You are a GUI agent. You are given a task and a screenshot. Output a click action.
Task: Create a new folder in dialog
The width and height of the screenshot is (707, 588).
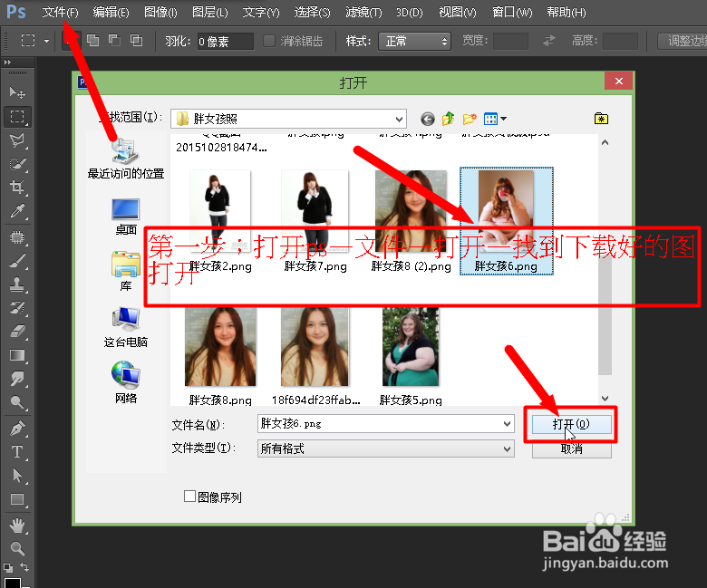point(470,119)
